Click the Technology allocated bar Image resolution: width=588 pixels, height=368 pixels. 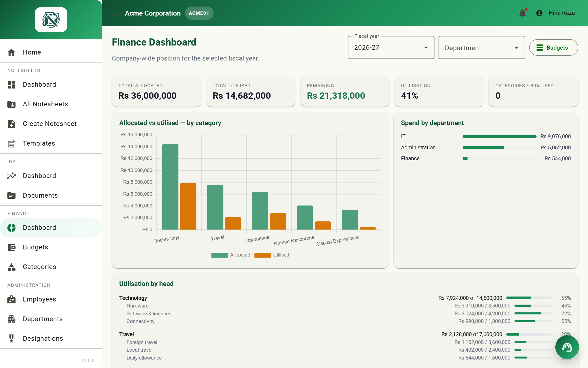170,186
